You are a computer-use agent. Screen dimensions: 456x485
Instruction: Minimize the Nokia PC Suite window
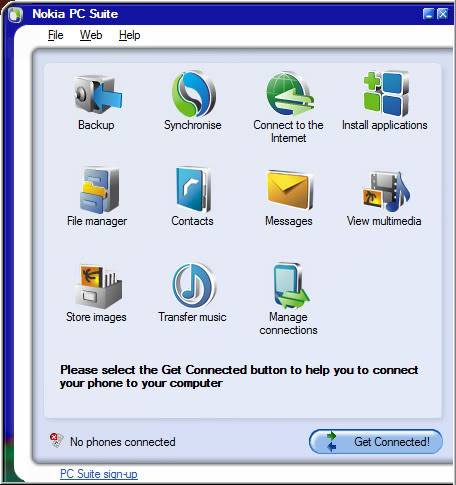pyautogui.click(x=428, y=14)
